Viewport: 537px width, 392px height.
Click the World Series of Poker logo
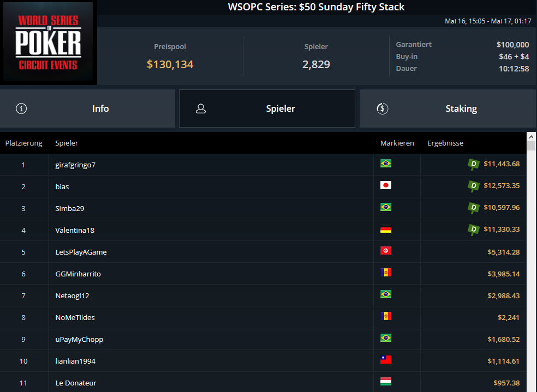point(48,42)
